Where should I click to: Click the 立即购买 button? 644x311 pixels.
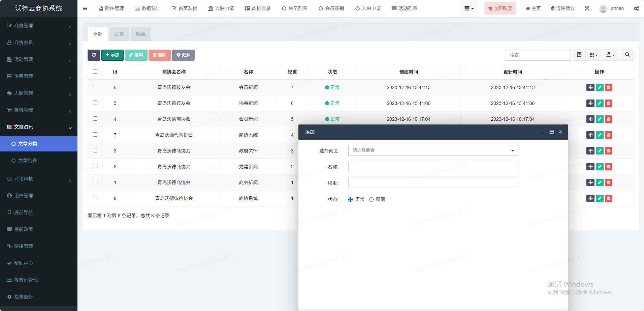tap(500, 8)
